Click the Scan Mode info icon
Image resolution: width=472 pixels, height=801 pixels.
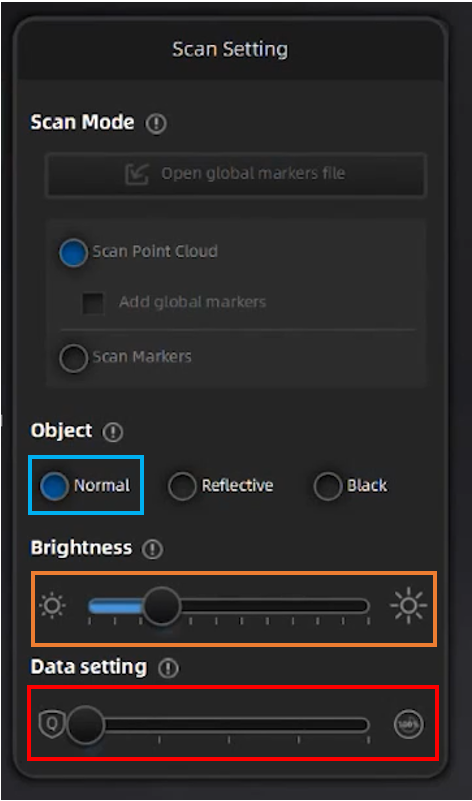tap(156, 124)
